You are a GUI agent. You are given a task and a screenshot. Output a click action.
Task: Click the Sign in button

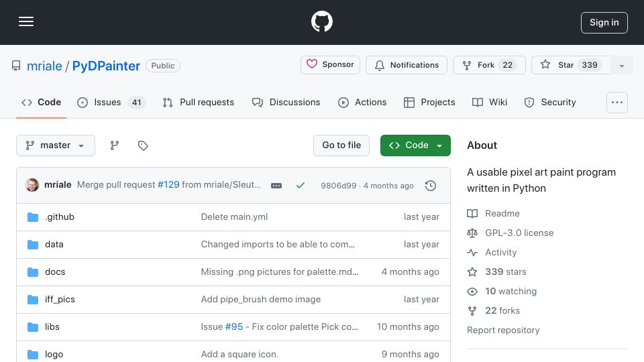point(604,23)
